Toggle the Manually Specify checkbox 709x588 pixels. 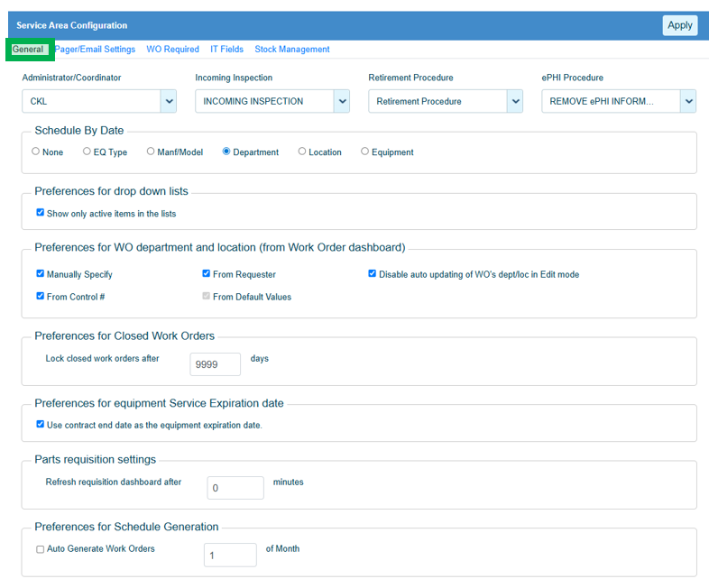[x=40, y=274]
